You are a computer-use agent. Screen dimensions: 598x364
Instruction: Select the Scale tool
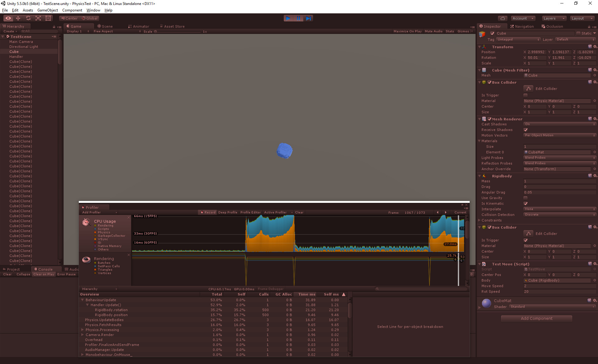pos(38,18)
